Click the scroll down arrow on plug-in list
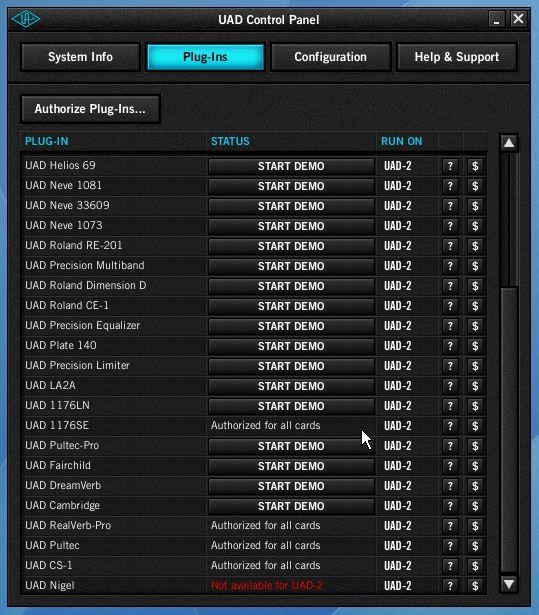539x615 pixels. (509, 584)
